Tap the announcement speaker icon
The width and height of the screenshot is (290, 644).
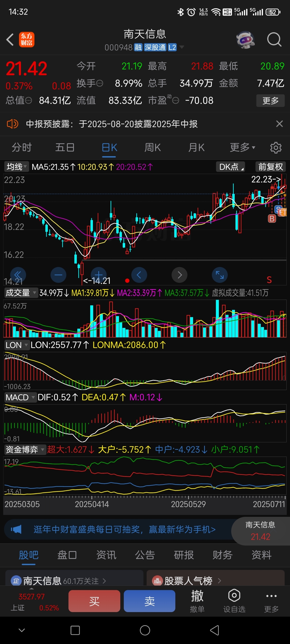pos(12,124)
